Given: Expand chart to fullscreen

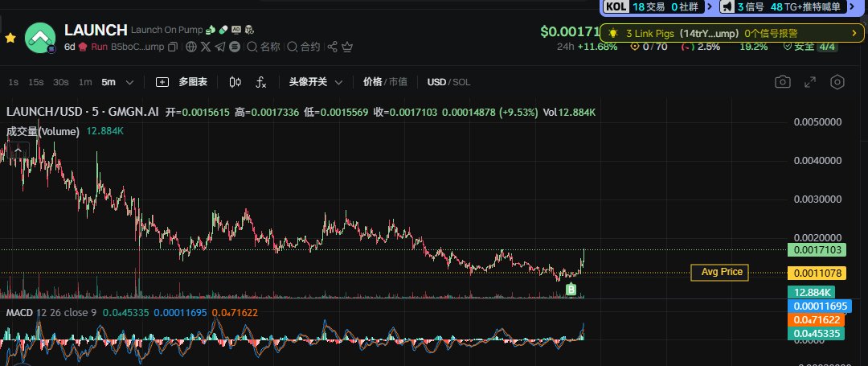Looking at the screenshot, I should 810,82.
